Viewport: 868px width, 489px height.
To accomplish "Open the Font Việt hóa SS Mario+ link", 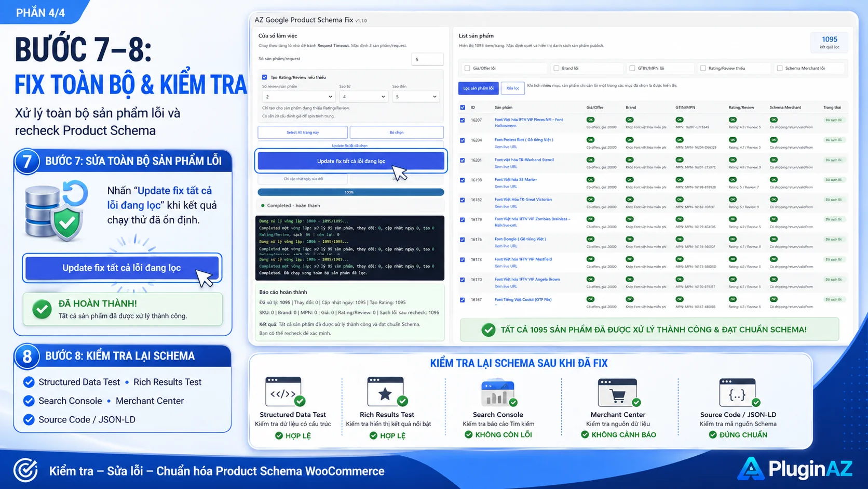I will (516, 180).
